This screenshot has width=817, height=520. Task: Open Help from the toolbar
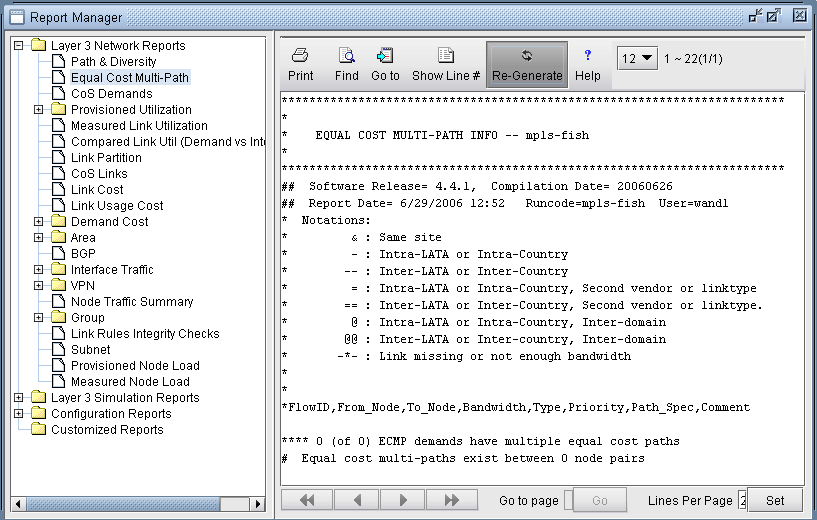(x=588, y=65)
